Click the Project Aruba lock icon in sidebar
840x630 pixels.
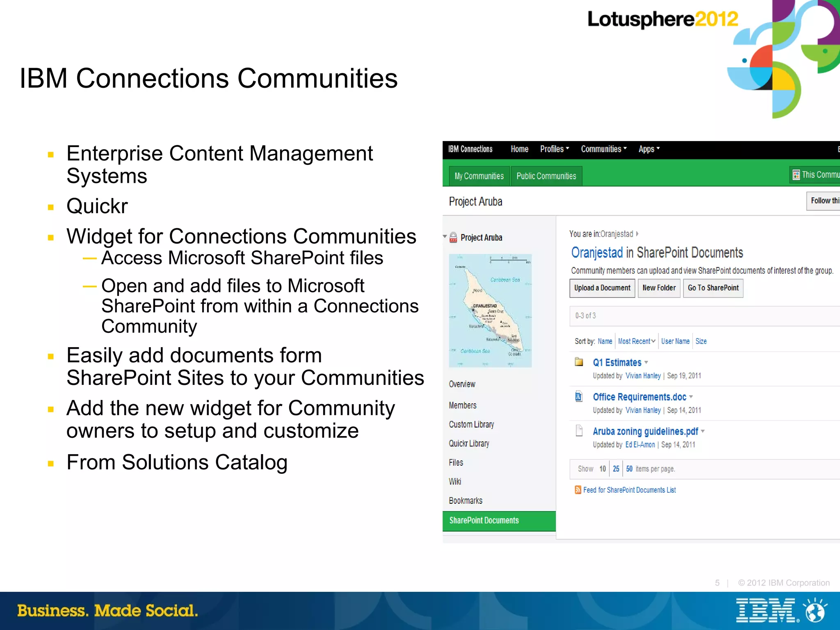pyautogui.click(x=453, y=237)
